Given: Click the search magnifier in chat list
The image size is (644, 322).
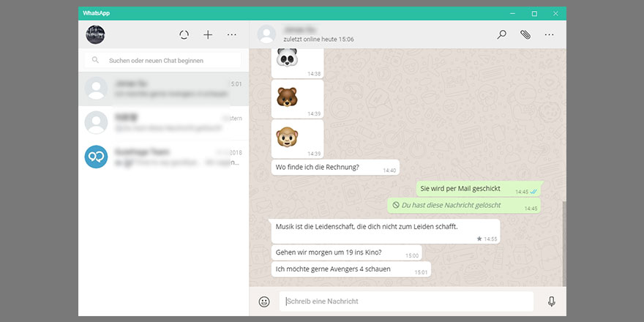Looking at the screenshot, I should [x=95, y=60].
